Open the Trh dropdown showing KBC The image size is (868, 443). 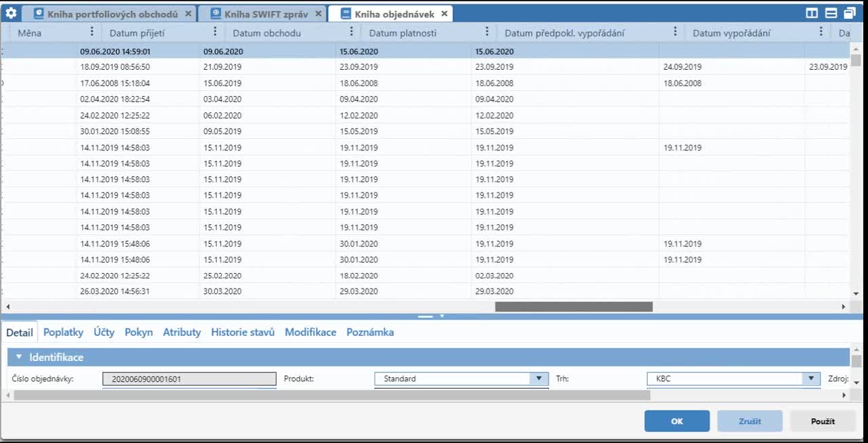point(811,379)
